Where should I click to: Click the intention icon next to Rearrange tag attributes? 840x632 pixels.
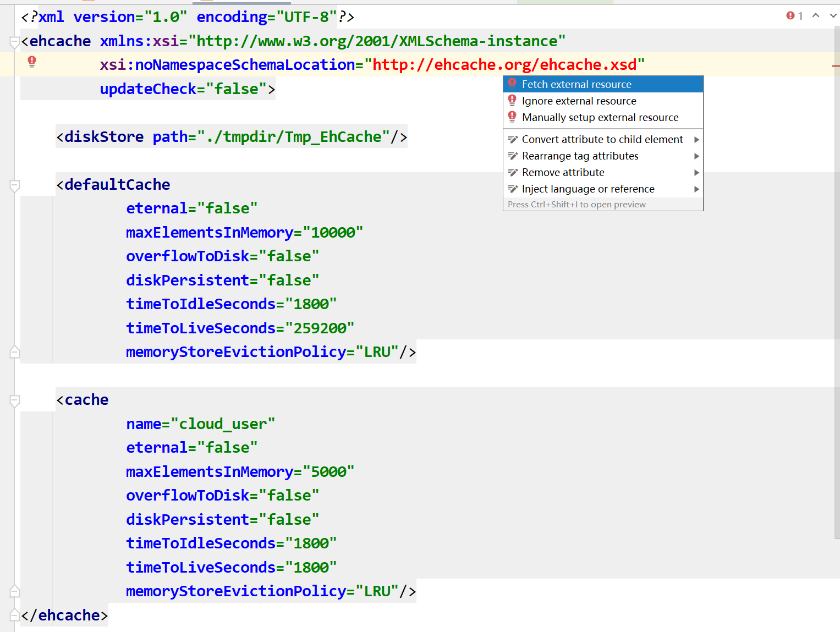[x=513, y=156]
